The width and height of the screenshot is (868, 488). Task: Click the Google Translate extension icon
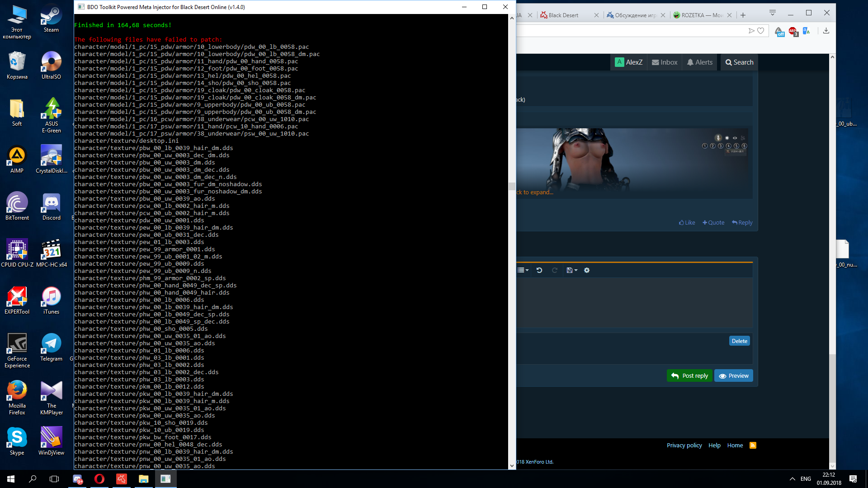click(807, 31)
